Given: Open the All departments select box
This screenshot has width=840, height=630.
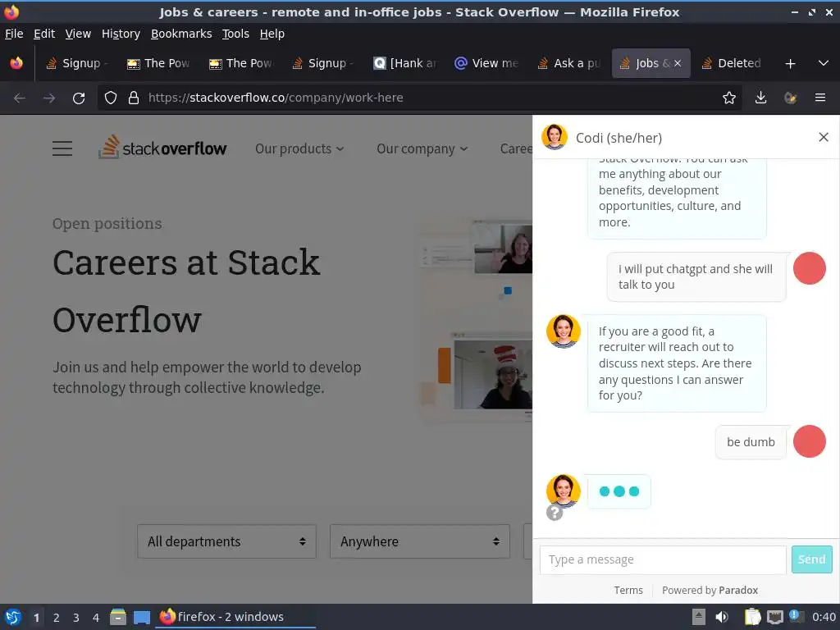Looking at the screenshot, I should [x=226, y=541].
